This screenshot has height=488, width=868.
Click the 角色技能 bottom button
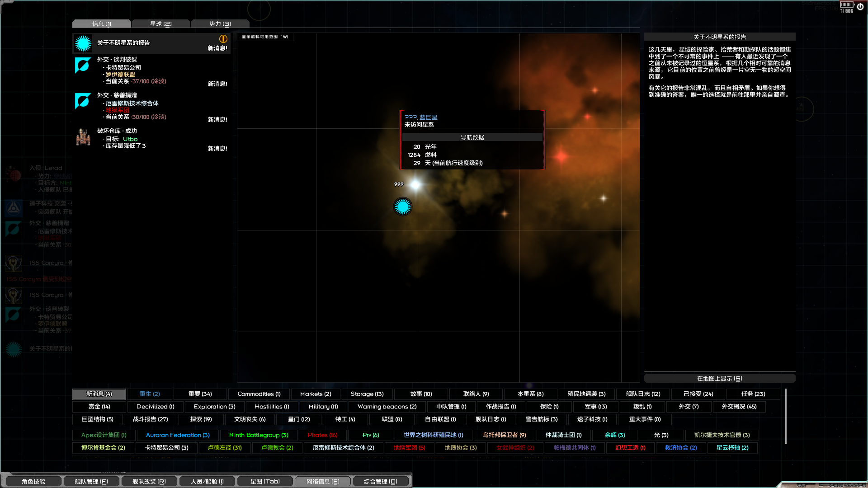click(33, 482)
